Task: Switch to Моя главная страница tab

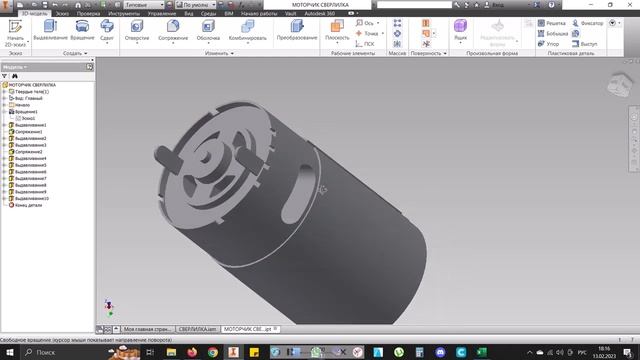Action: click(147, 329)
